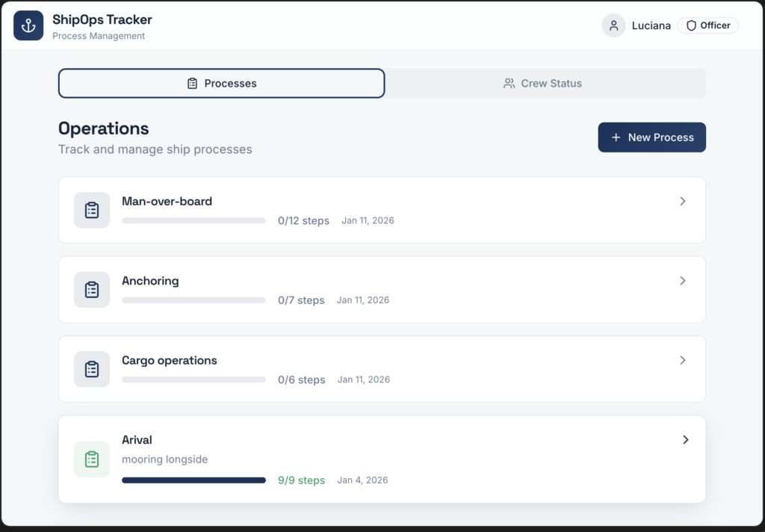Create a New Process
This screenshot has width=765, height=532.
(x=651, y=137)
